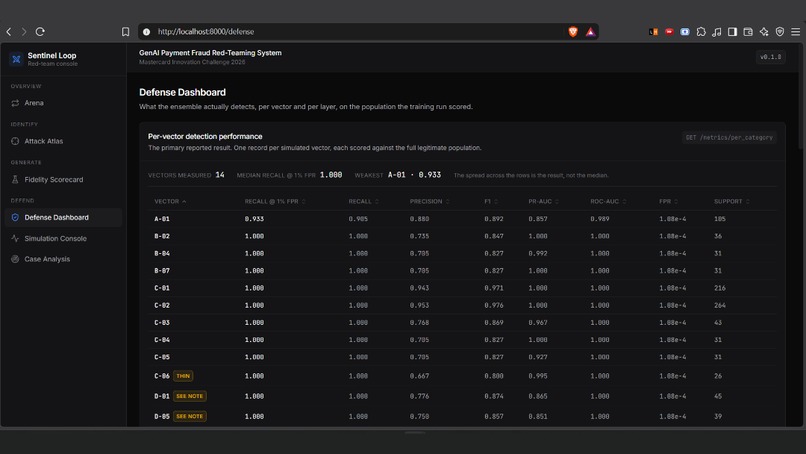Select vector row A-01
Image resolution: width=806 pixels, height=454 pixels.
(x=462, y=219)
